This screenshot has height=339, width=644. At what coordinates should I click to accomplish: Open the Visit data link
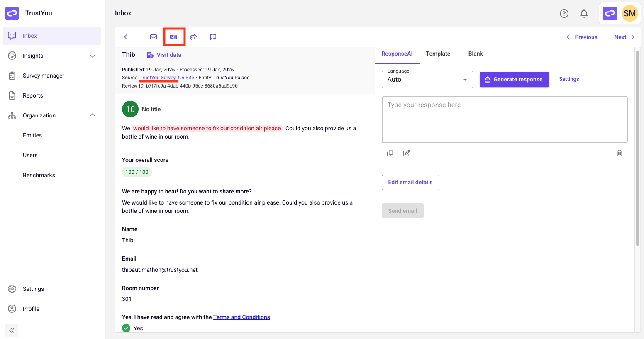coord(164,55)
